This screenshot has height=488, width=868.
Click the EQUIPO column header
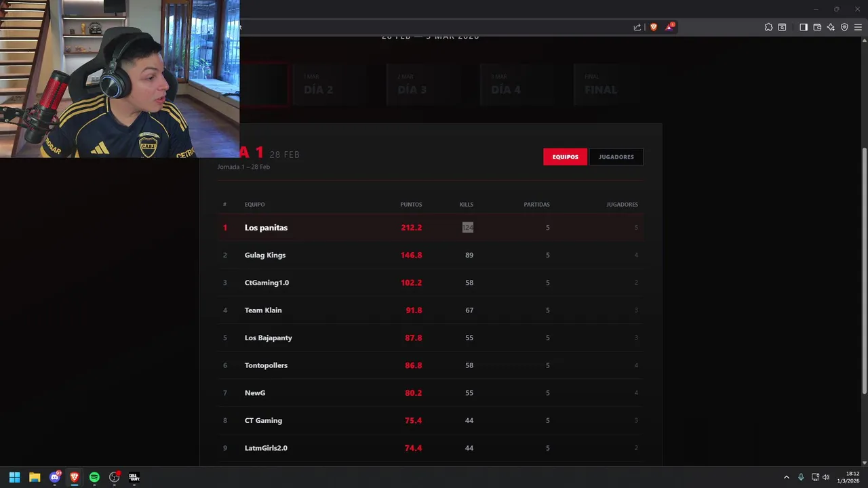click(x=254, y=204)
